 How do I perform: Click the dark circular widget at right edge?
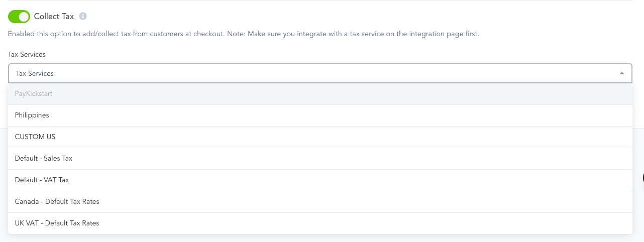click(x=642, y=178)
